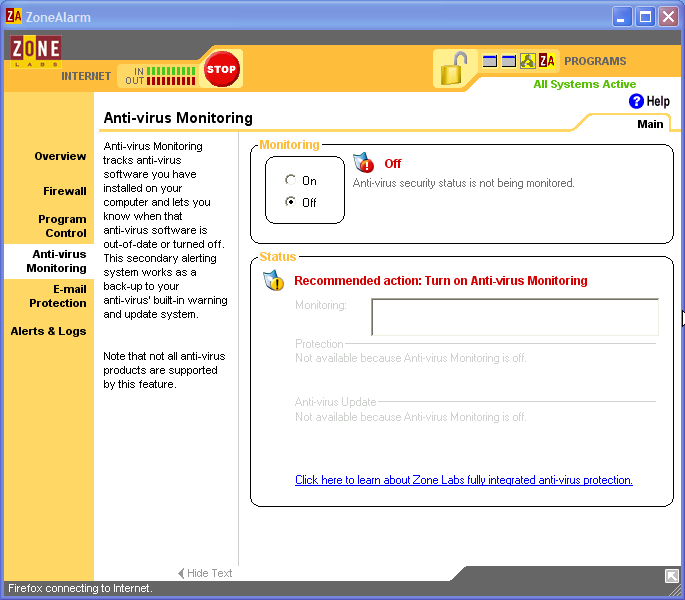Click the Zone Labs logo

pyautogui.click(x=36, y=52)
